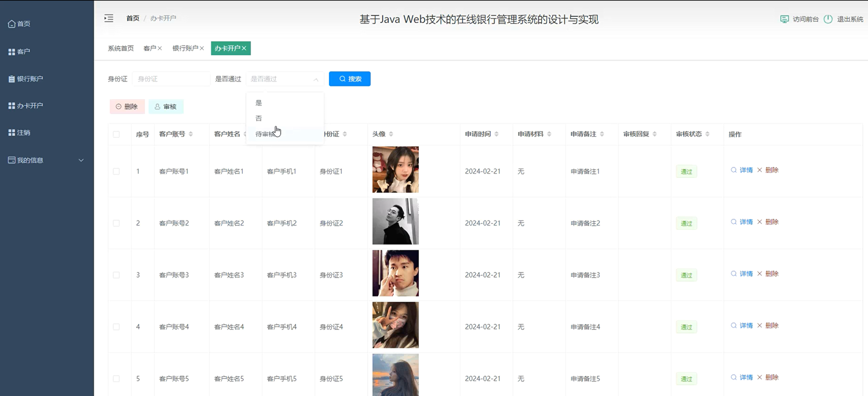Switch to the 客户 tab

coord(150,48)
